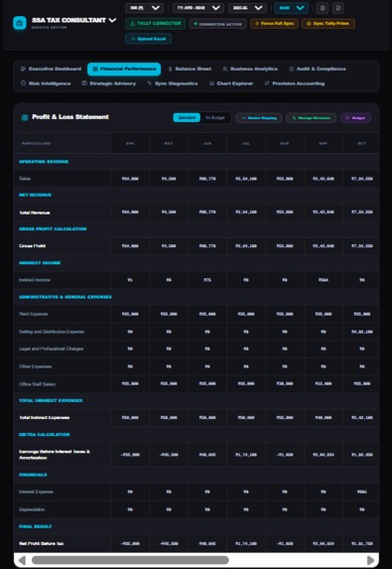The height and width of the screenshot is (569, 392).
Task: Click the horizontal scrollbar left arrow
Action: [x=22, y=560]
